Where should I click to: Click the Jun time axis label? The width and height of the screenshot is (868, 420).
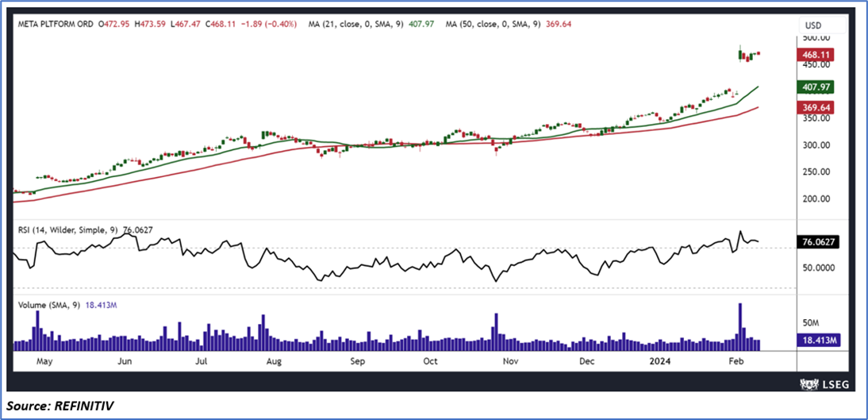click(125, 361)
